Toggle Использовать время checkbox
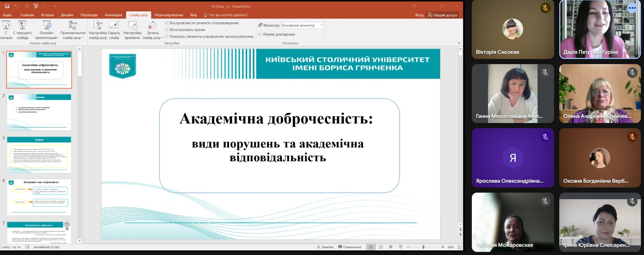Screen dimensions: 644x255 [x=167, y=30]
